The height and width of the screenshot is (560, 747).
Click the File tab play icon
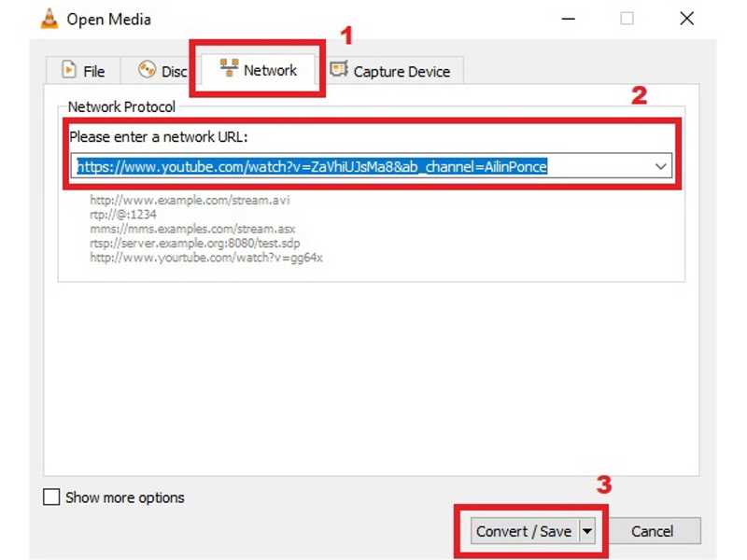coord(69,70)
